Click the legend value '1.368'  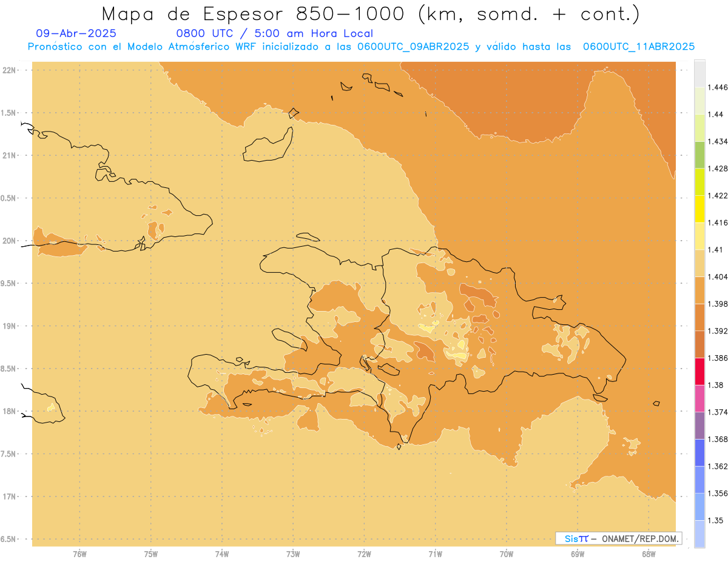(x=718, y=439)
